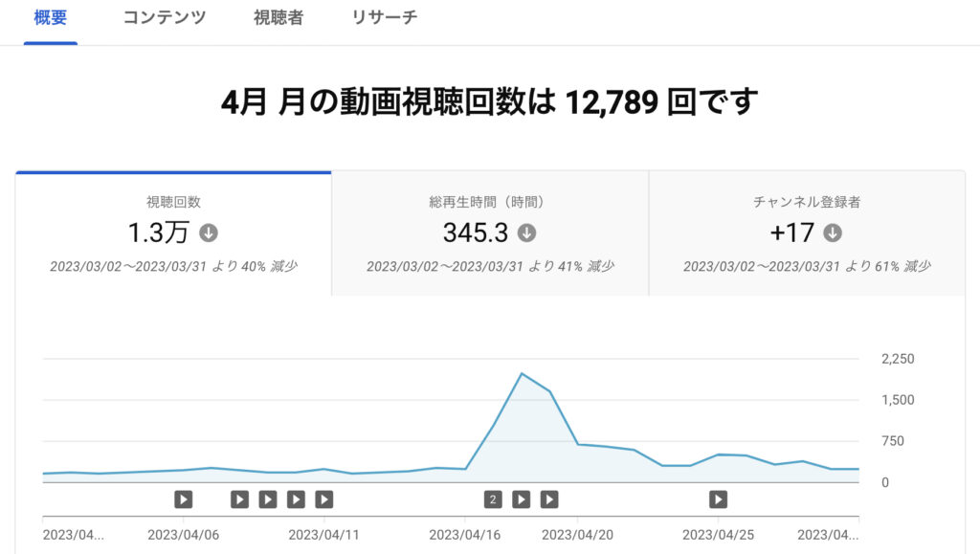
Task: Open the video marker for April 8
Action: [240, 499]
